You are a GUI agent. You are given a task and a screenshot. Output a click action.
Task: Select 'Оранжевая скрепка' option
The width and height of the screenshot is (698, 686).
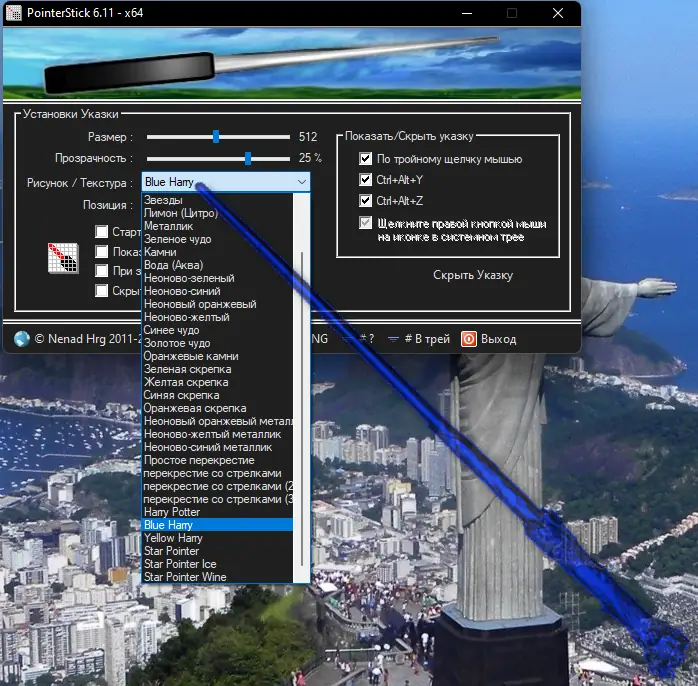pyautogui.click(x=218, y=408)
